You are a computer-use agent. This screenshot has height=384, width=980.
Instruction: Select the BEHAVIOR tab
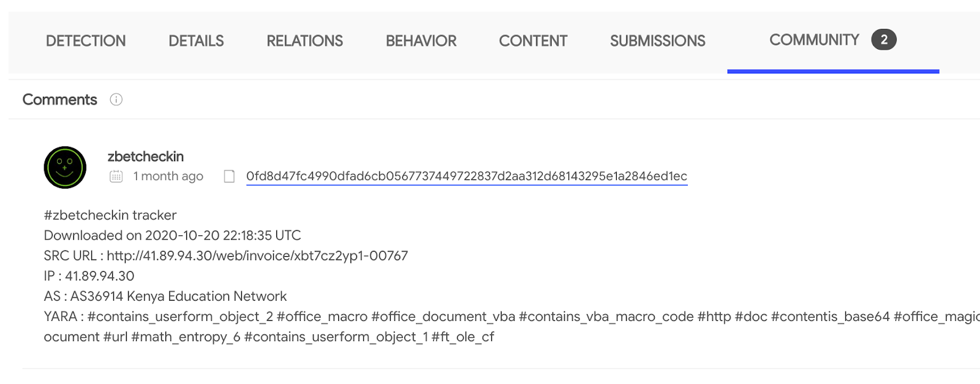(x=421, y=41)
